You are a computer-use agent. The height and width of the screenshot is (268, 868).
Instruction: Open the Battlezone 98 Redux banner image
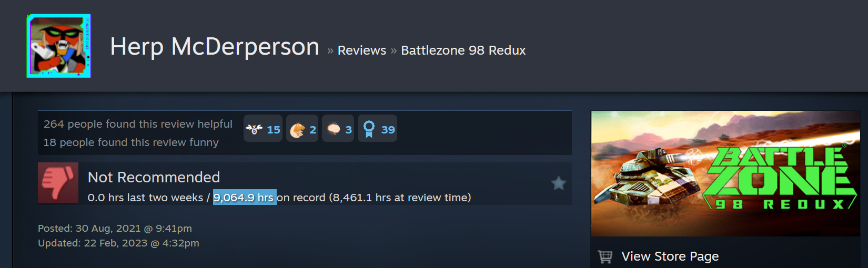725,173
